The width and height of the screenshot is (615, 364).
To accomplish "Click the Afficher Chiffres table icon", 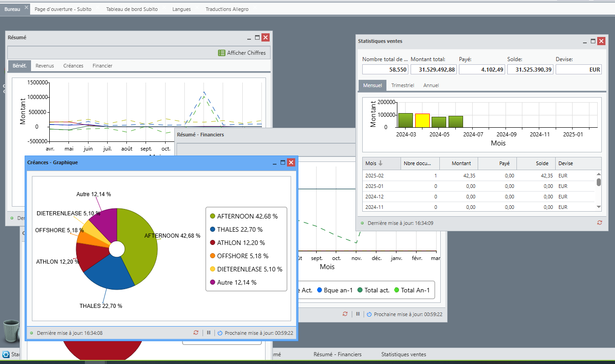I will coord(222,53).
